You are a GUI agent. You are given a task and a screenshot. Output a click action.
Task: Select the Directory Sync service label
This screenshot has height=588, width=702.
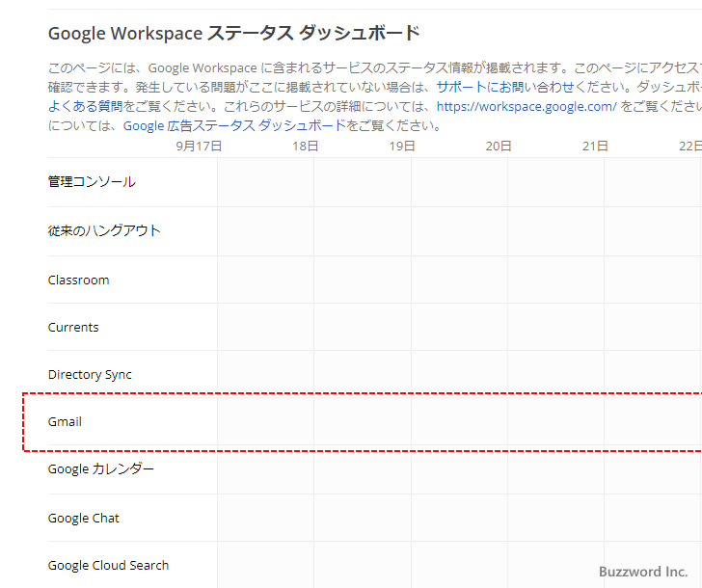pos(90,375)
